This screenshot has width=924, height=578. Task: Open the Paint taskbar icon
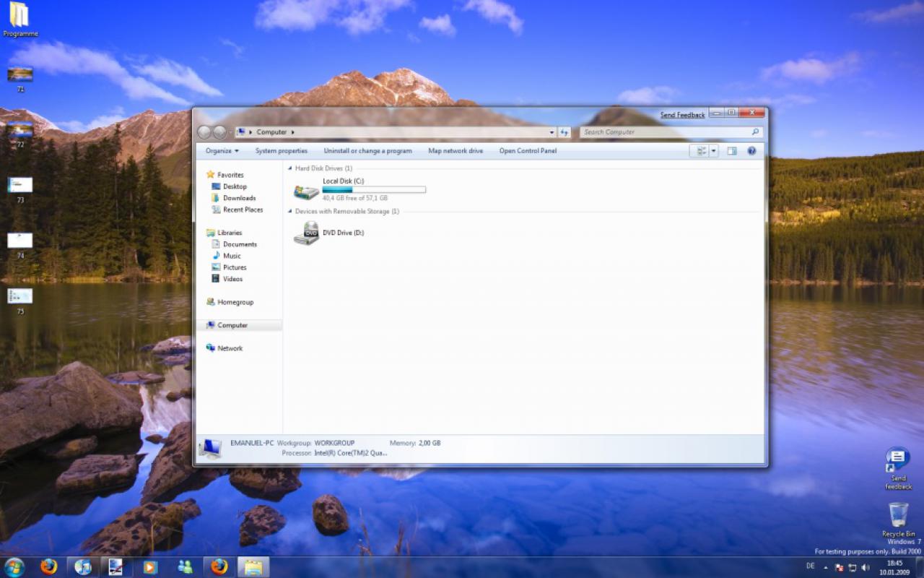click(115, 566)
